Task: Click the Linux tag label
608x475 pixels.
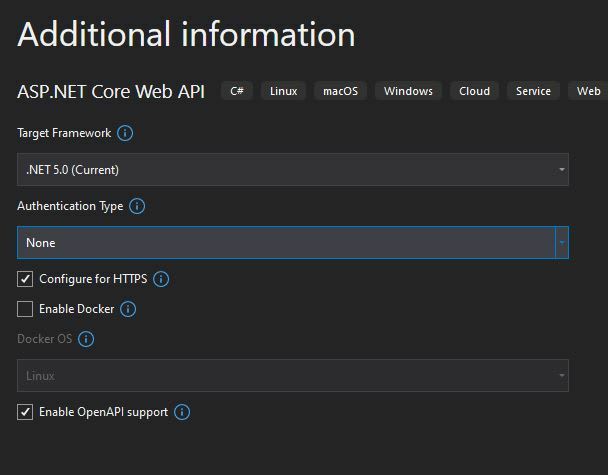Action: 283,91
